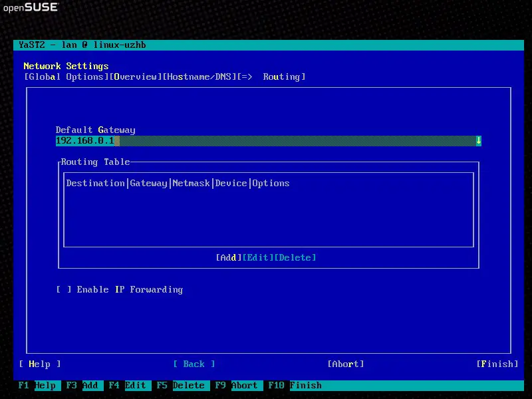The width and height of the screenshot is (532, 399).
Task: Expand the Default Gateway dropdown arrow
Action: click(x=478, y=141)
